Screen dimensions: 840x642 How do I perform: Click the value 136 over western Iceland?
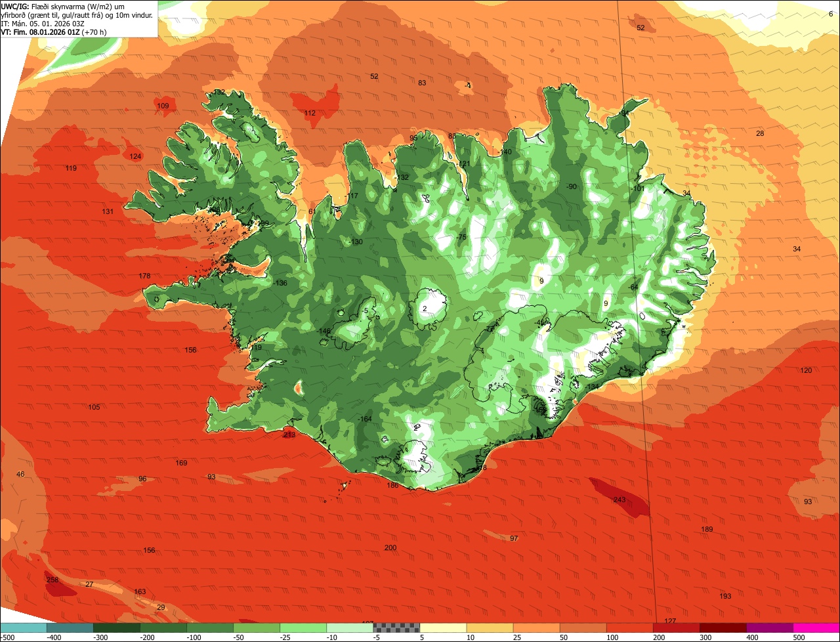pyautogui.click(x=281, y=283)
